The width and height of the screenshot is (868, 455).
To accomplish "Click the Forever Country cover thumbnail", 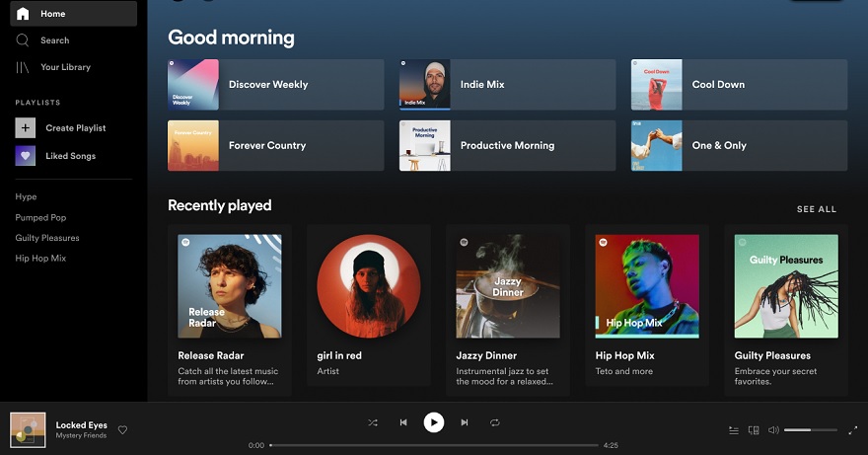I will point(193,145).
